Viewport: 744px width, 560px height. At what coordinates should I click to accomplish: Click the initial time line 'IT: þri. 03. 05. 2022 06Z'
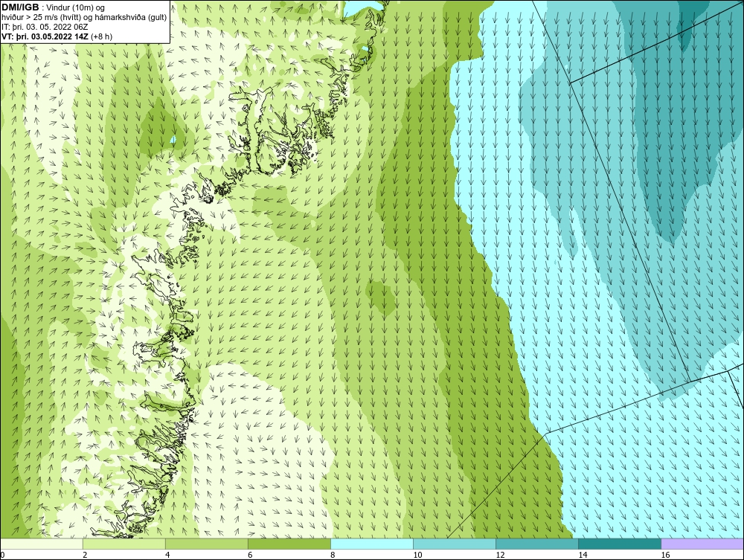coord(45,27)
